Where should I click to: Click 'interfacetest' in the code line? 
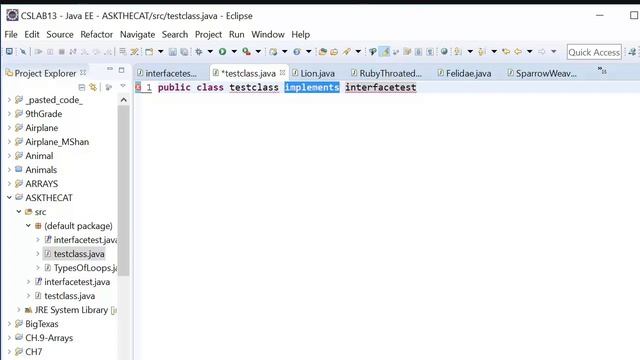(380, 87)
